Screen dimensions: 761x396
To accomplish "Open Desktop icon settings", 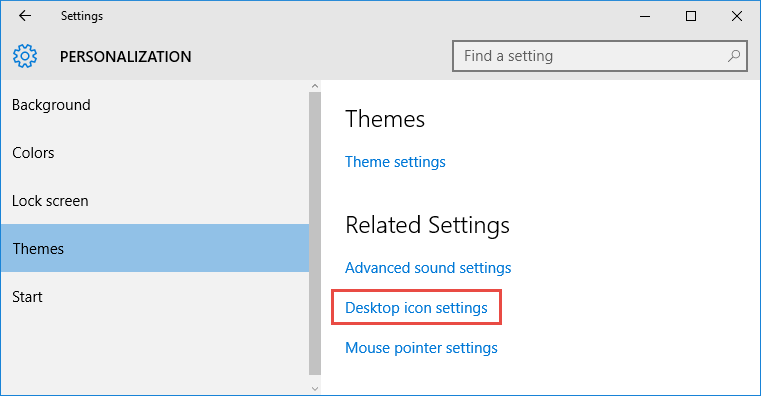I will coord(416,308).
